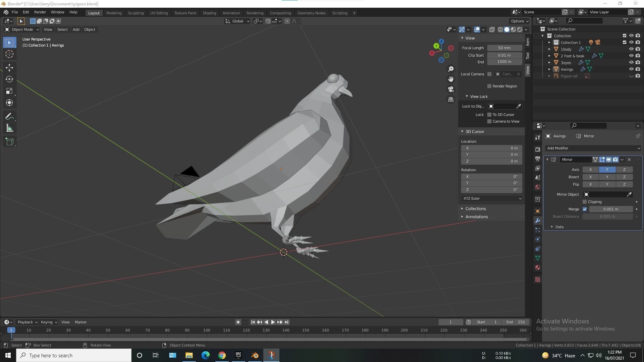Select the Annotate pencil tool
This screenshot has width=644, height=362.
pyautogui.click(x=9, y=116)
